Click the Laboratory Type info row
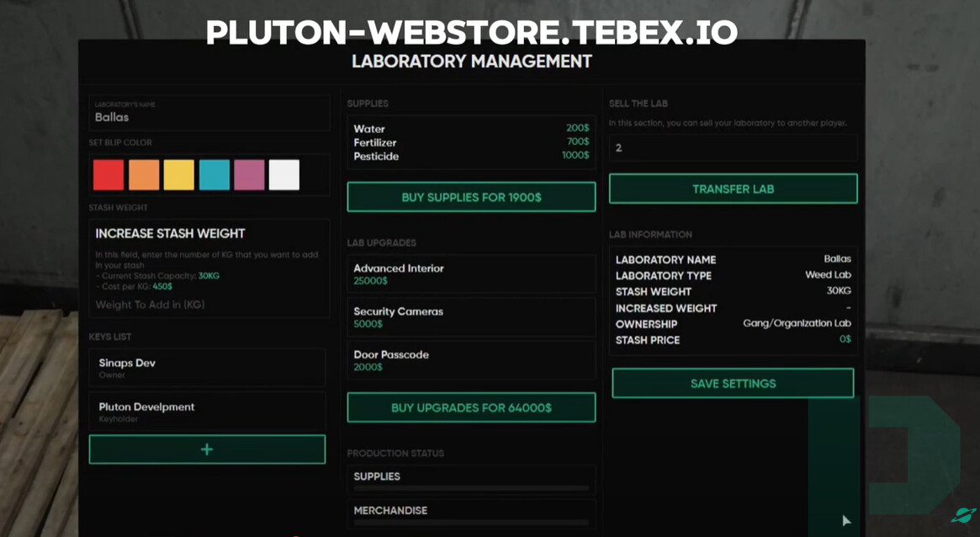Viewport: 980px width, 537px height. [734, 275]
